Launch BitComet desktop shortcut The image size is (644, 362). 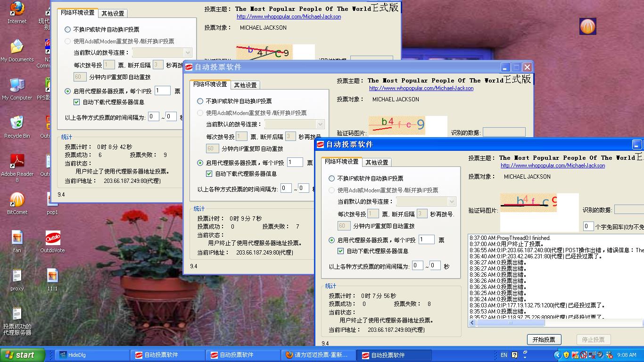click(17, 200)
